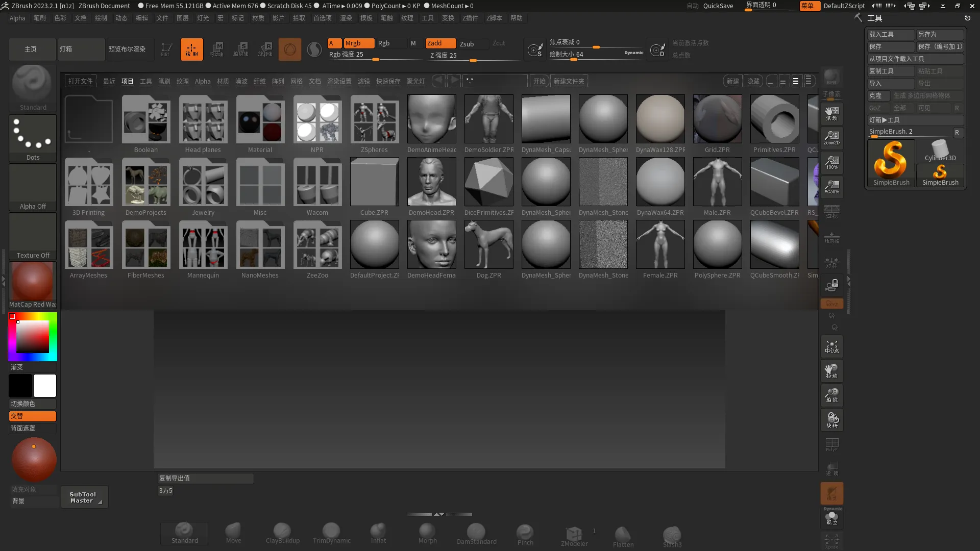Click the AC50% antialiased view icon
Viewport: 980px width, 551px height.
point(832,186)
